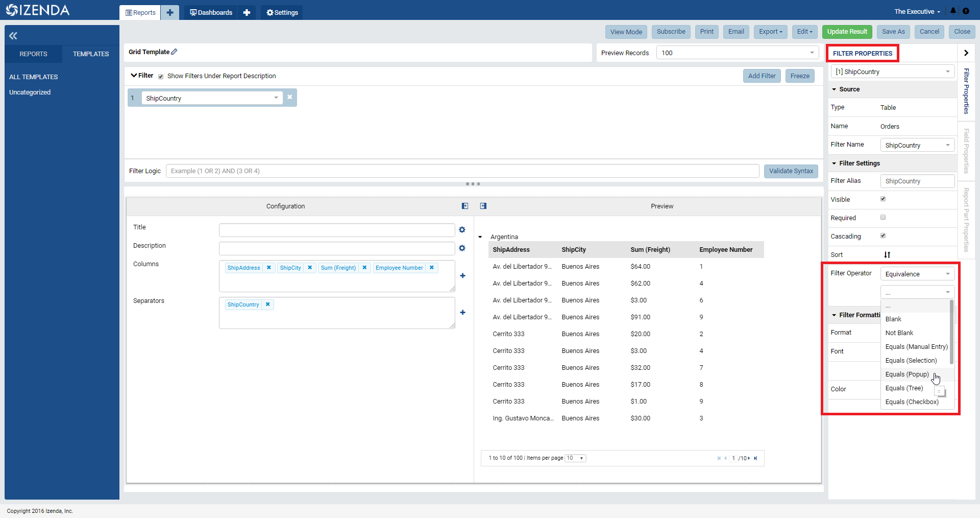The image size is (980, 518).
Task: Open the notifications bell icon
Action: (953, 11)
